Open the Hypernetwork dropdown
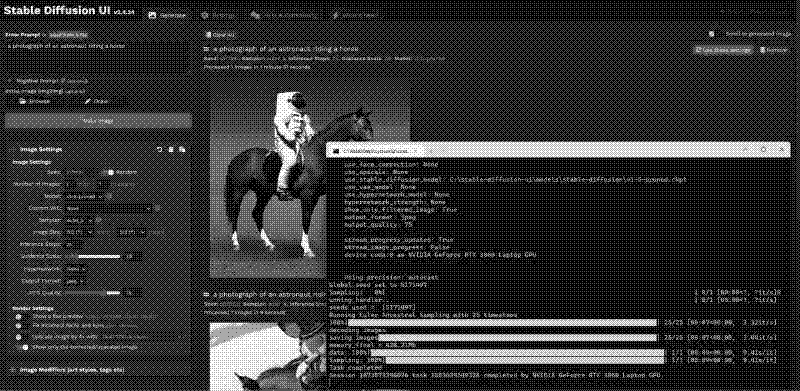 click(x=76, y=268)
